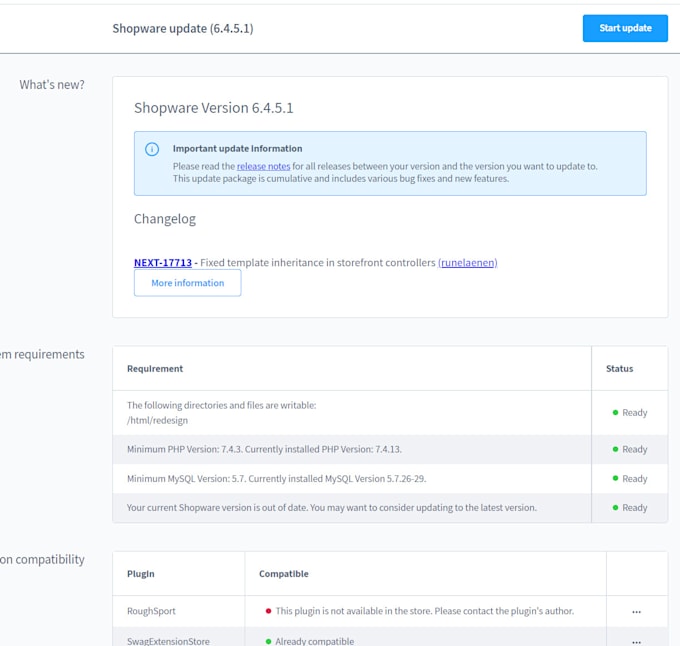The image size is (680, 646).
Task: Select the Shopware Version 6.4.5.1 title
Action: 213,108
